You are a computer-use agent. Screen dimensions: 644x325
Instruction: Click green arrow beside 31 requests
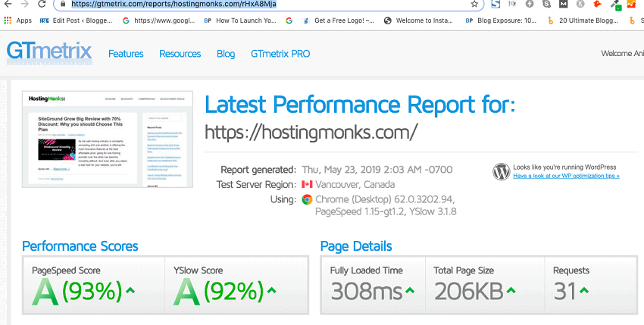[583, 290]
